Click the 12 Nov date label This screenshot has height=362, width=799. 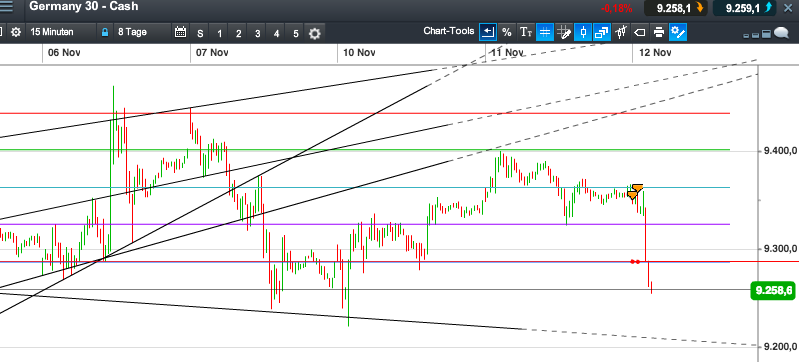(654, 53)
